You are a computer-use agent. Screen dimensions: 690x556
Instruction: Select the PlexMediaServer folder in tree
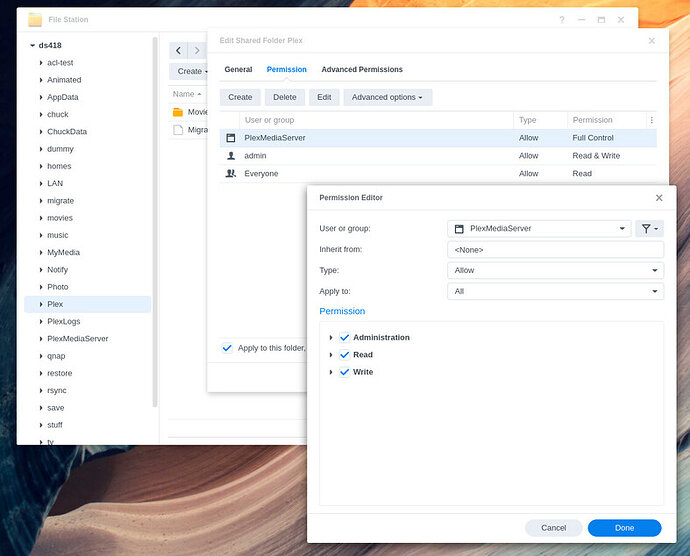(77, 339)
